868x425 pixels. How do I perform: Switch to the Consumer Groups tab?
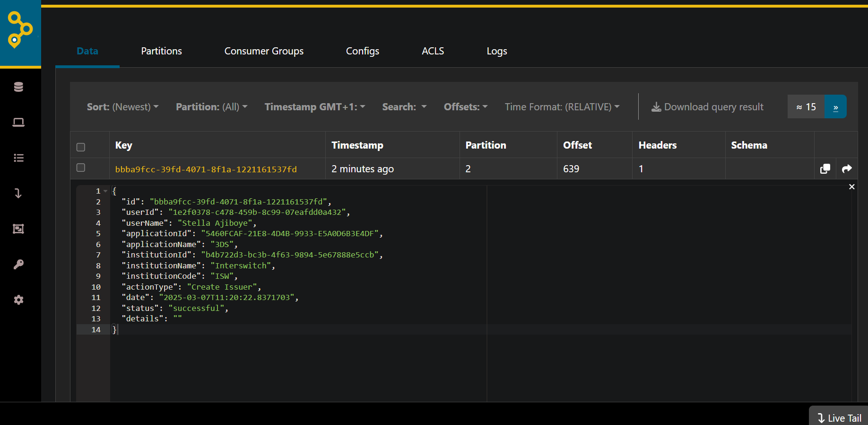264,51
